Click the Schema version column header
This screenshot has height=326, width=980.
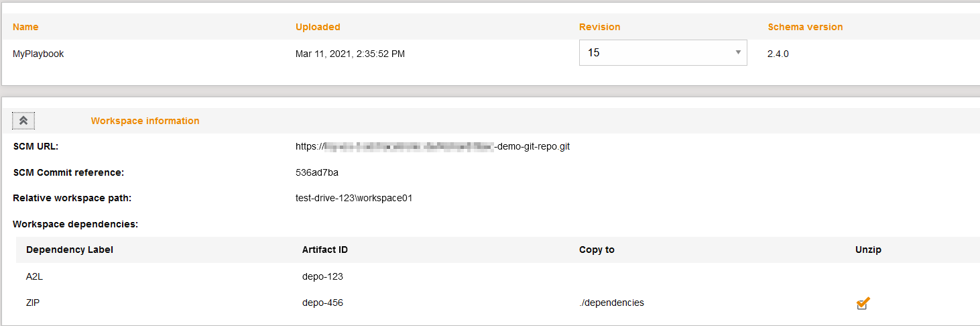[805, 27]
